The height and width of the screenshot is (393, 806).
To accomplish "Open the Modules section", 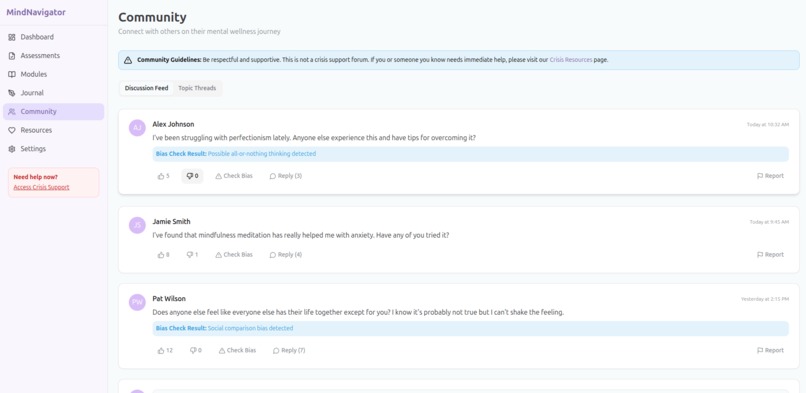I will pos(53,74).
